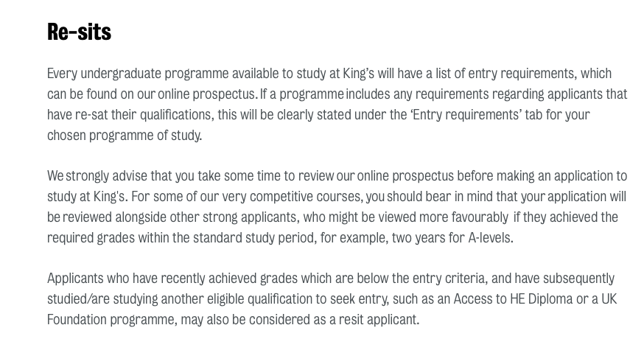Click 'King's' in the first paragraph
The image size is (644, 339).
point(358,74)
